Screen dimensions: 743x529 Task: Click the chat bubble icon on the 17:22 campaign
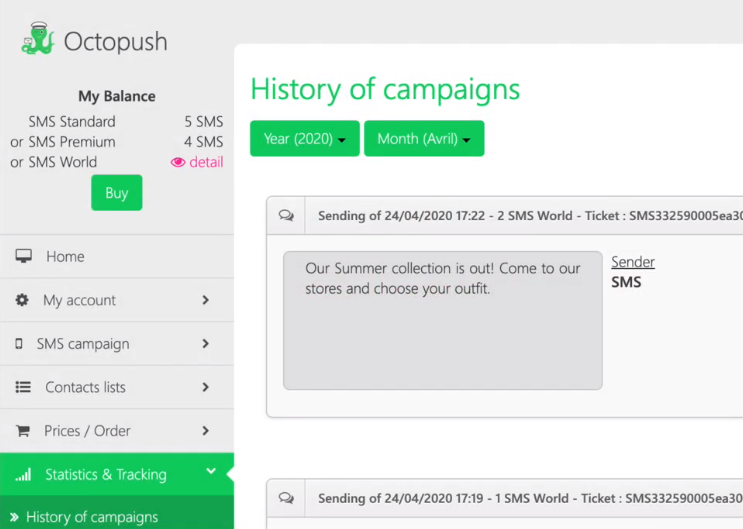[287, 215]
